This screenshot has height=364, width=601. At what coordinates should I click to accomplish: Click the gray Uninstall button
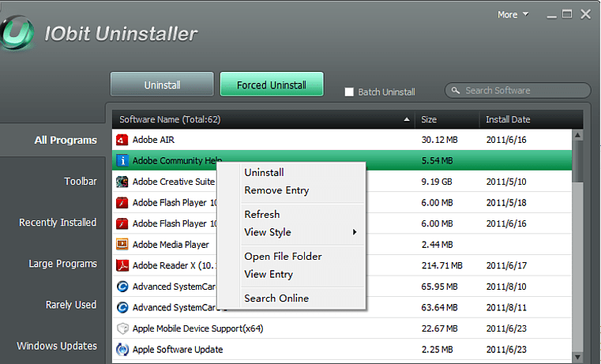(162, 84)
